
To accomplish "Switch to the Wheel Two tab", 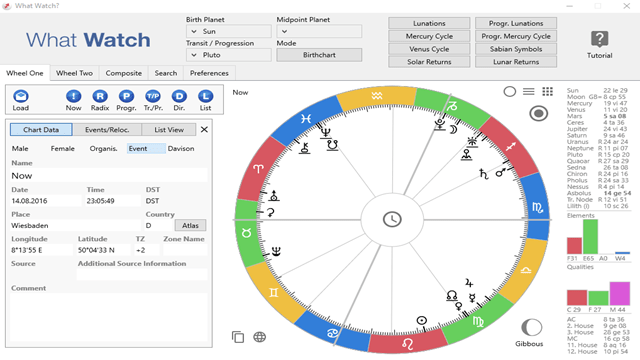I will pos(74,73).
